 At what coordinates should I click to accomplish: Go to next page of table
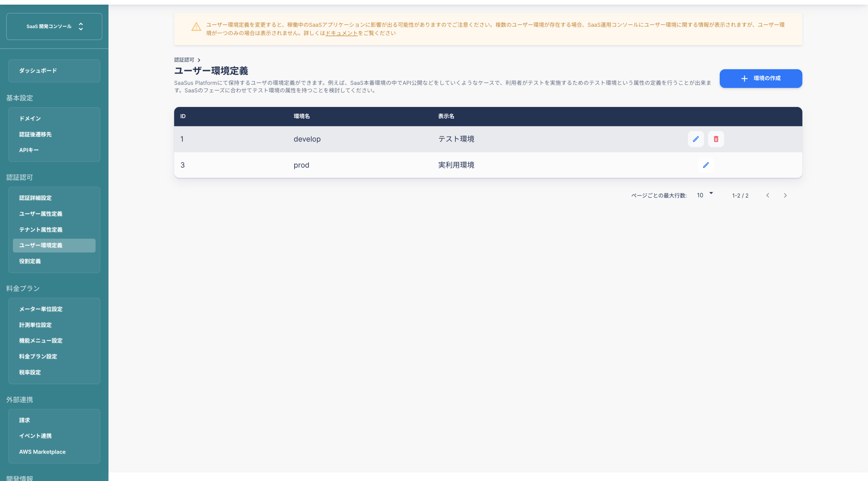[x=785, y=195]
